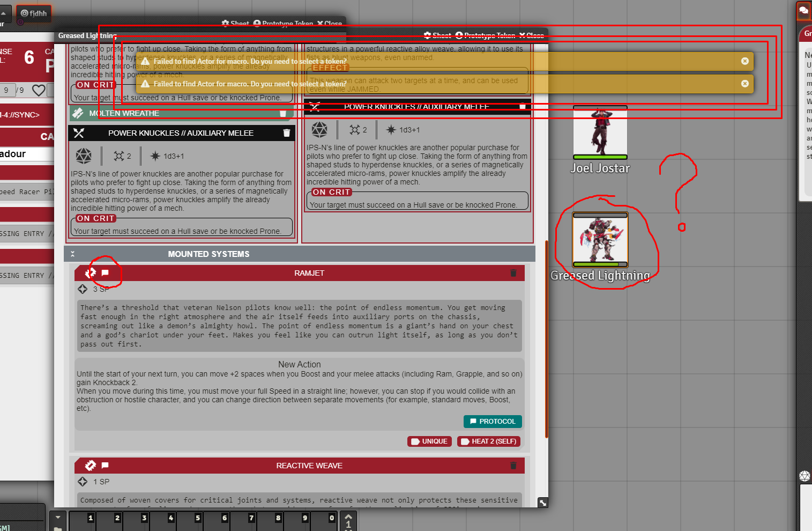Remove MOLTEN WREATHE using its trash icon

pyautogui.click(x=283, y=113)
